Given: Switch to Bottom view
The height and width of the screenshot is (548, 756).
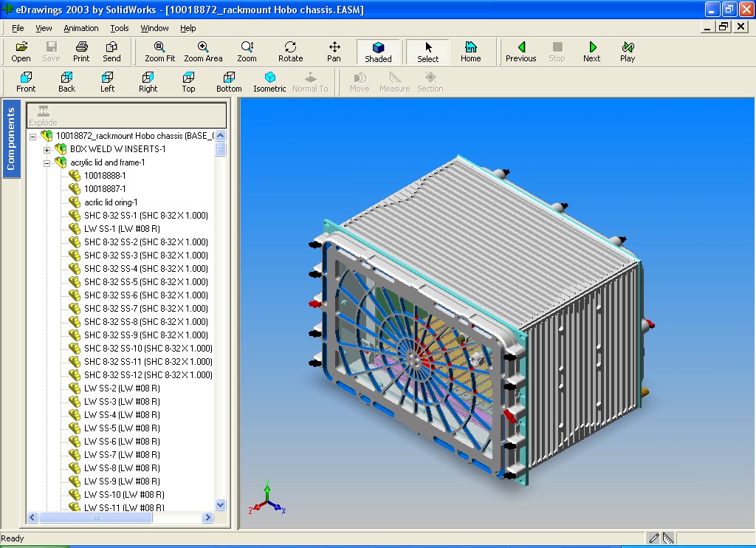Looking at the screenshot, I should click(229, 82).
